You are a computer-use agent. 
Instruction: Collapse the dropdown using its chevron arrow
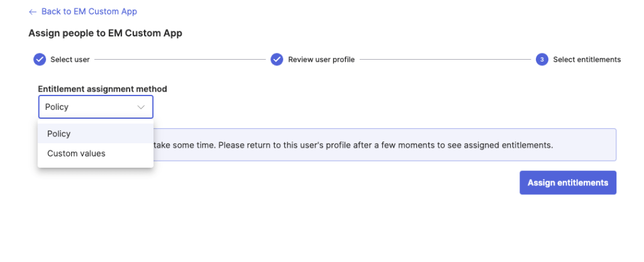pos(141,107)
